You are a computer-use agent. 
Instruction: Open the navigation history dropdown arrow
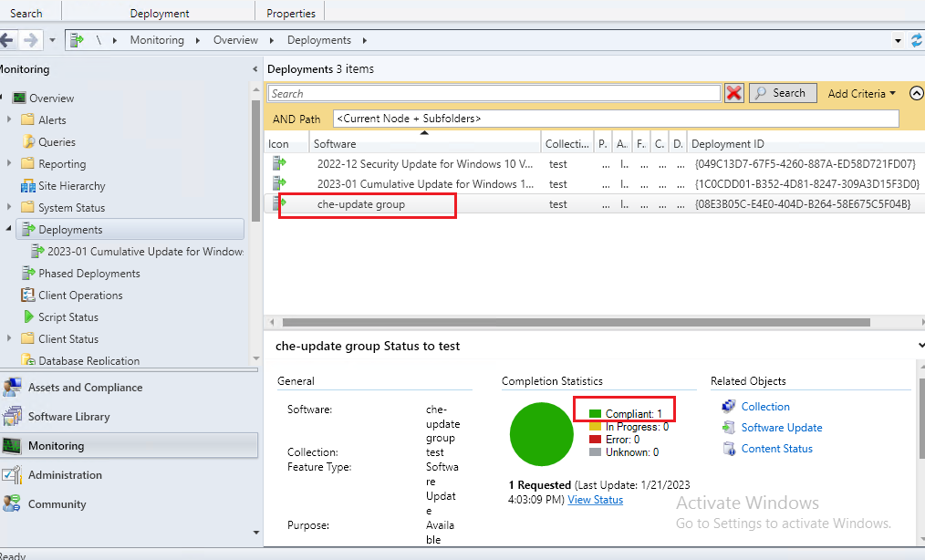click(52, 40)
